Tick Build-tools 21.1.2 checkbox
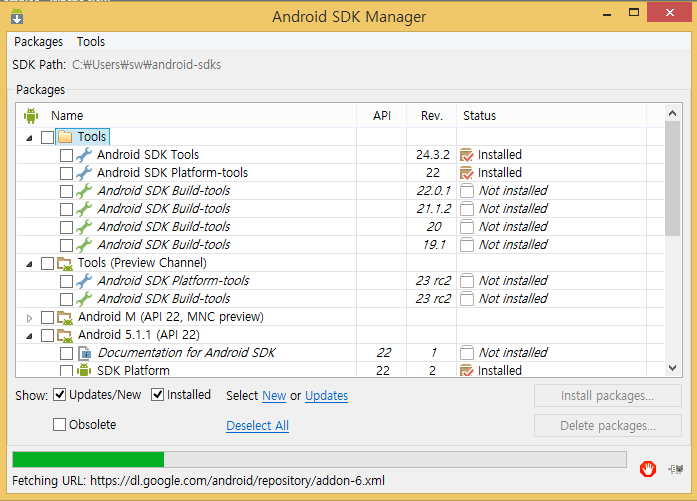Screen dimensions: 697x501 pyautogui.click(x=66, y=209)
